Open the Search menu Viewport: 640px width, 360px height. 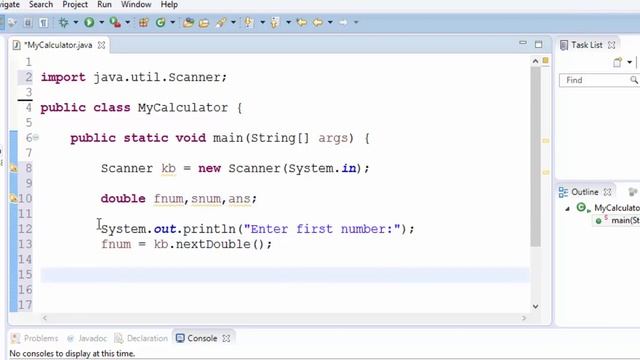(41, 4)
